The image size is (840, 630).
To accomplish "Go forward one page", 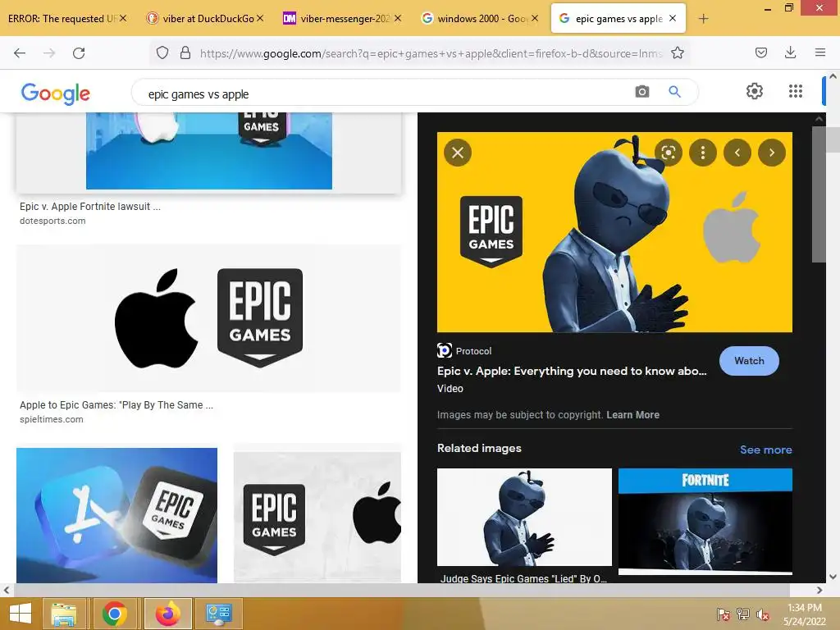I will (49, 53).
